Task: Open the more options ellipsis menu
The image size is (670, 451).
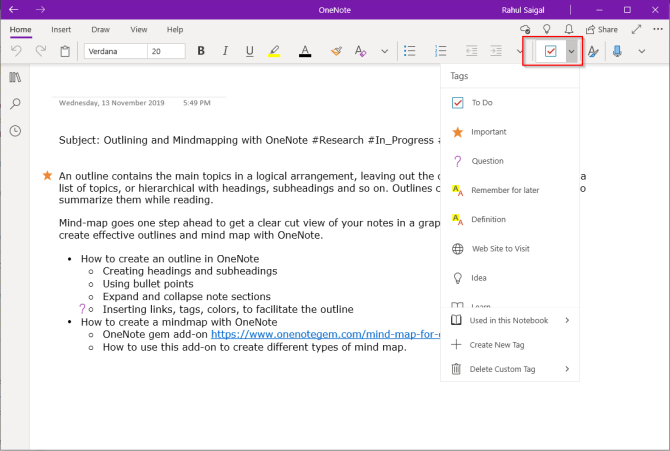Action: tap(658, 29)
